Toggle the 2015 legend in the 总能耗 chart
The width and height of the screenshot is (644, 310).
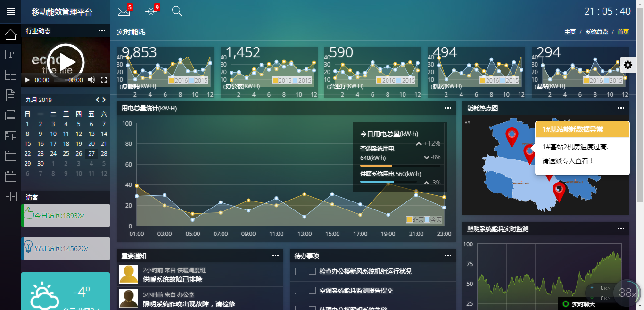(191, 81)
